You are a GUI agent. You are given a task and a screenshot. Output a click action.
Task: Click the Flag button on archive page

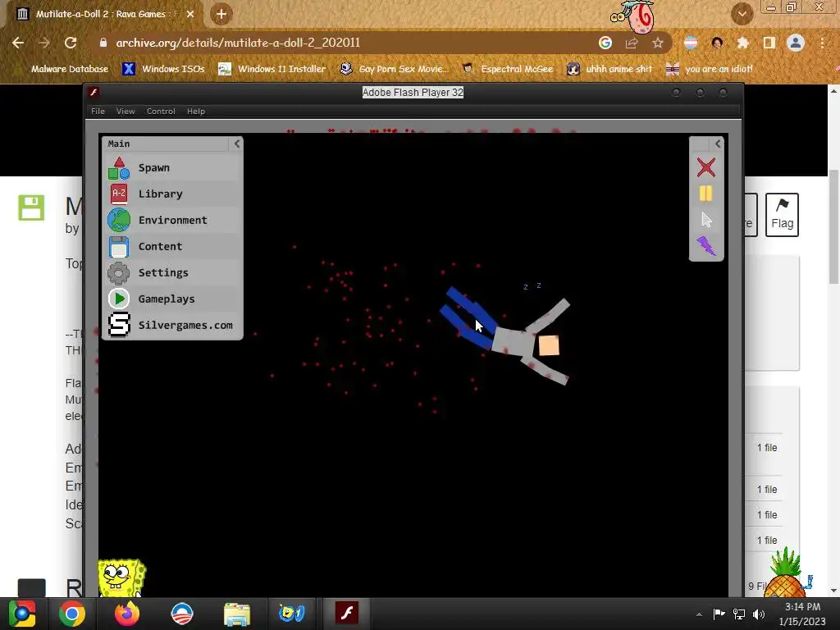pos(782,215)
